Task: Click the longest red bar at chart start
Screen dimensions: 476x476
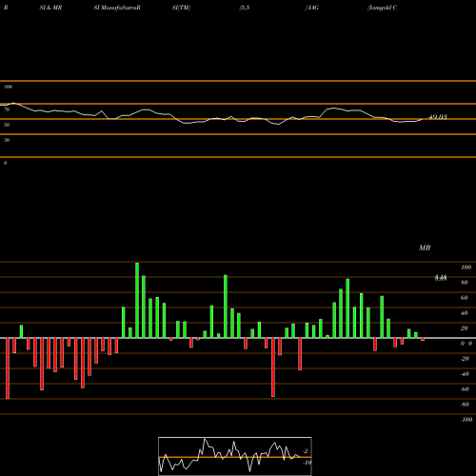Action: click(8, 368)
